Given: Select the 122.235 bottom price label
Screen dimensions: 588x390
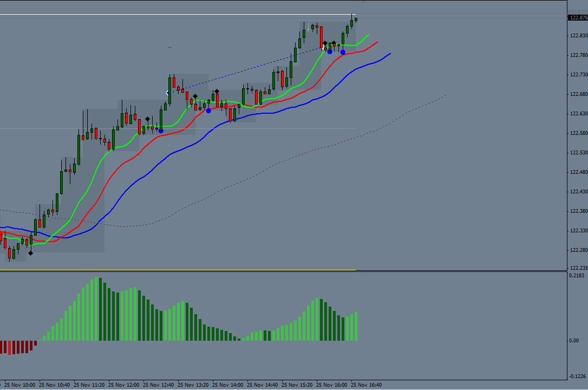Looking at the screenshot, I should tap(579, 268).
